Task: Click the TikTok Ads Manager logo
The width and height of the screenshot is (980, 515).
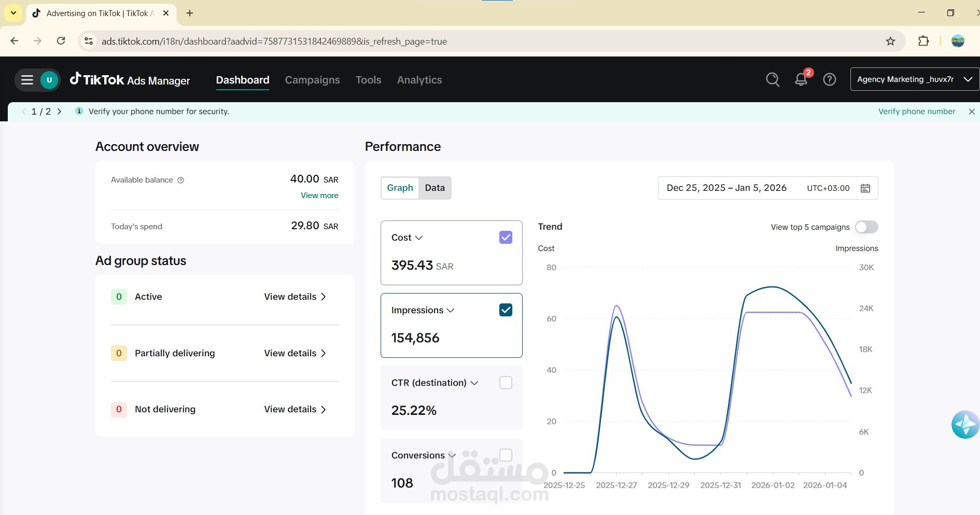Action: (130, 79)
